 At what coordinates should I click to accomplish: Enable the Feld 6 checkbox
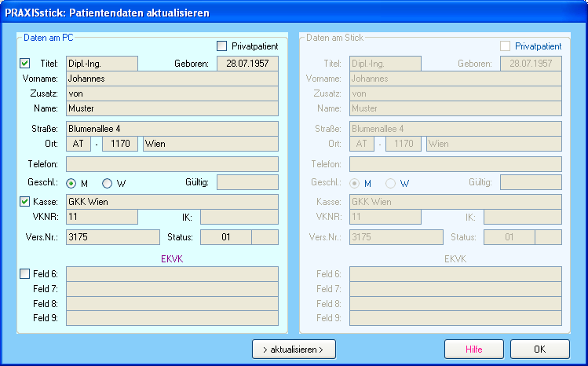tap(25, 274)
